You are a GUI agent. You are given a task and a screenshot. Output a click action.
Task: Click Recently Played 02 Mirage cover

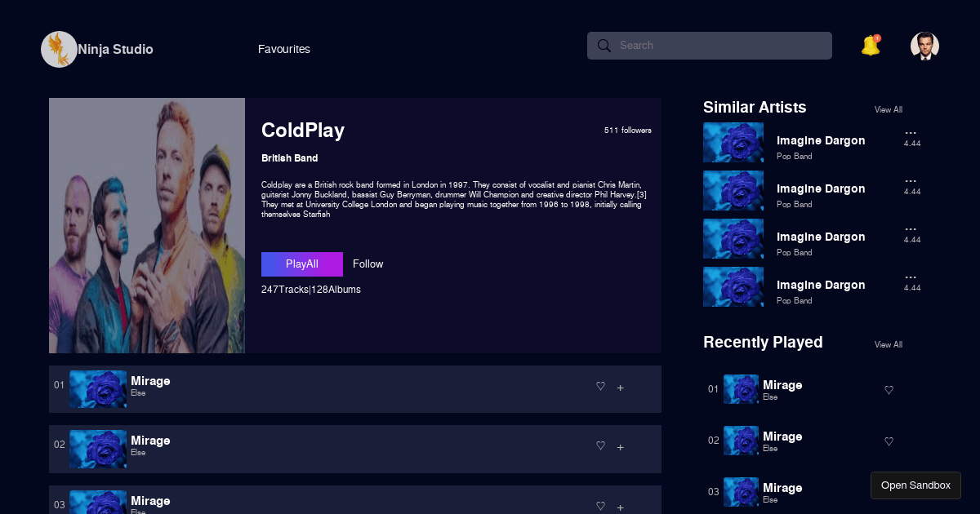741,441
